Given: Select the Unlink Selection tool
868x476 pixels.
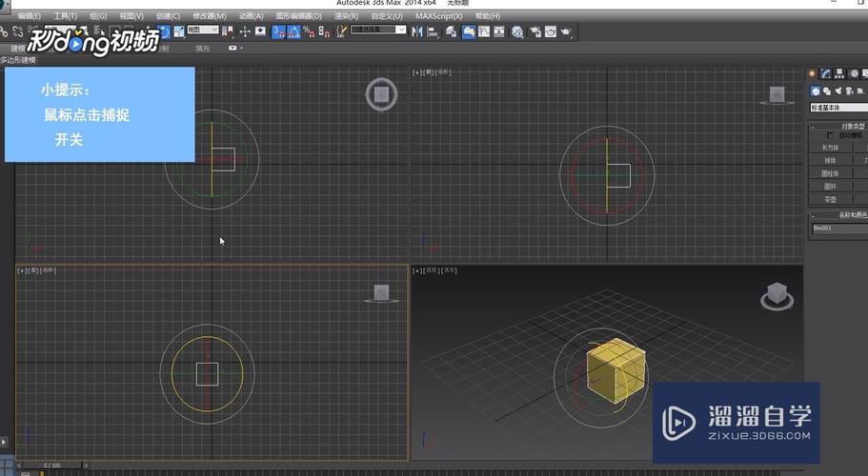Looking at the screenshot, I should coord(18,32).
